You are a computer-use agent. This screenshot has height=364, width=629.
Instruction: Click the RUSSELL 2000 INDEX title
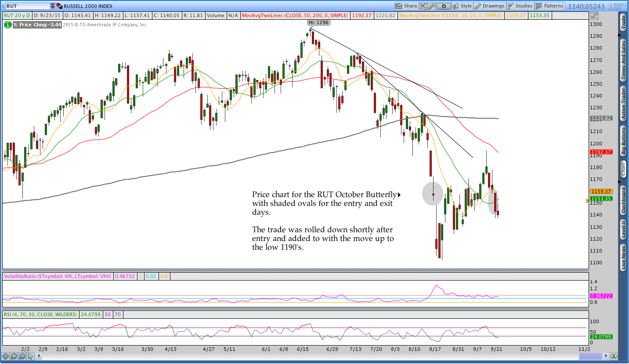pyautogui.click(x=88, y=6)
